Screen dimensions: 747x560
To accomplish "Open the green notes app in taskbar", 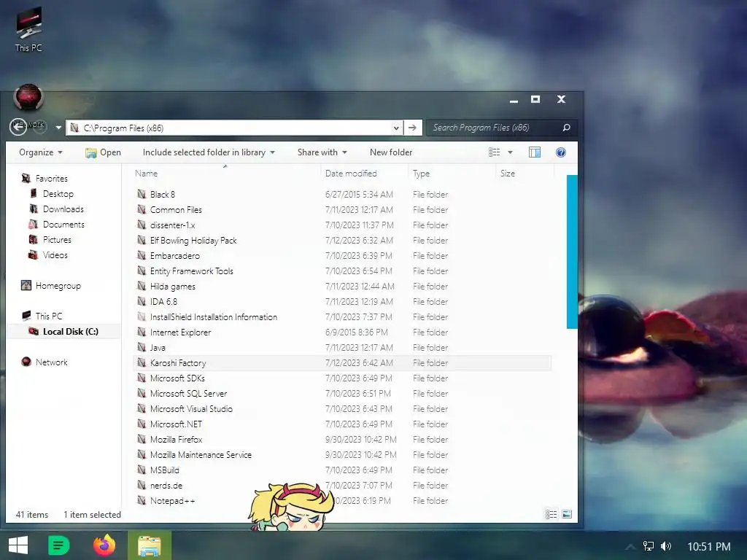I will coord(59,545).
